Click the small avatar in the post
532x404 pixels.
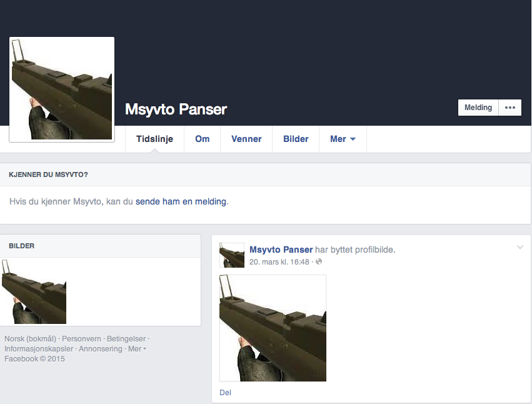[232, 255]
